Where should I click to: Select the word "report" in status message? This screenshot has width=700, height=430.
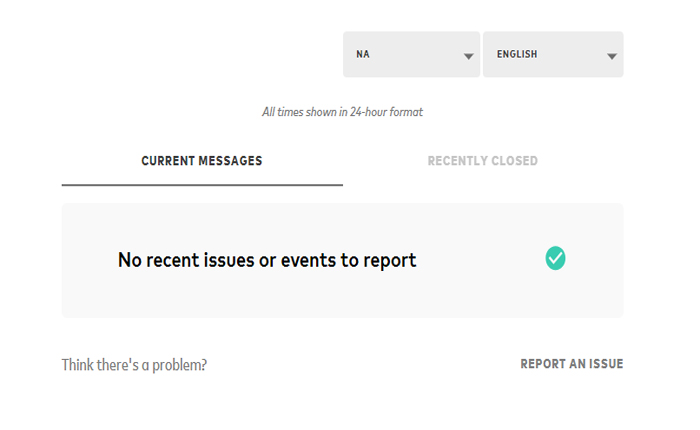pyautogui.click(x=389, y=261)
